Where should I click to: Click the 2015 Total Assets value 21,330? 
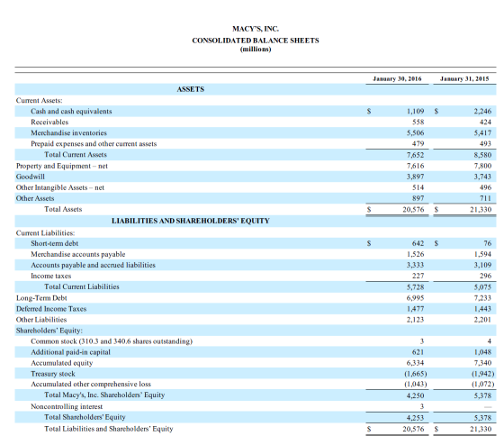click(x=481, y=210)
